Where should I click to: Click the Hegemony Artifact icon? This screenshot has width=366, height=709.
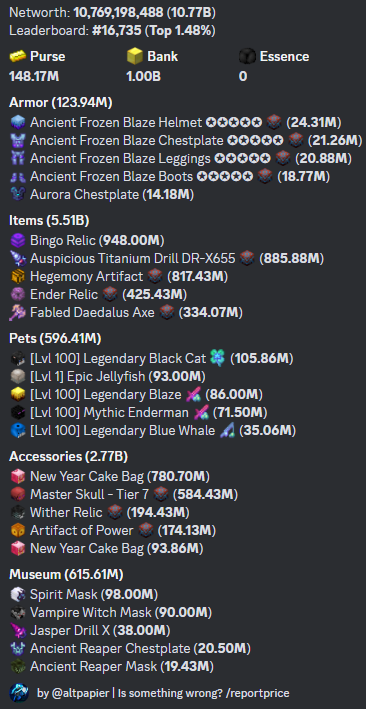click(x=17, y=276)
